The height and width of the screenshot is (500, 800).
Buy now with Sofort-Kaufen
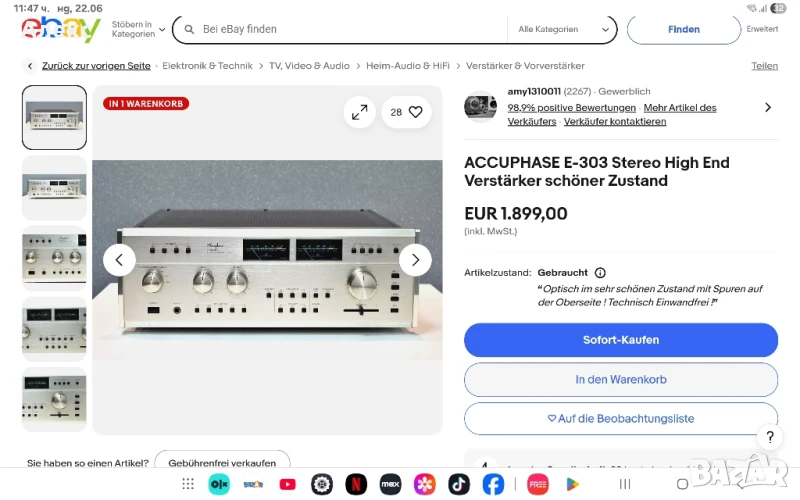coord(621,340)
